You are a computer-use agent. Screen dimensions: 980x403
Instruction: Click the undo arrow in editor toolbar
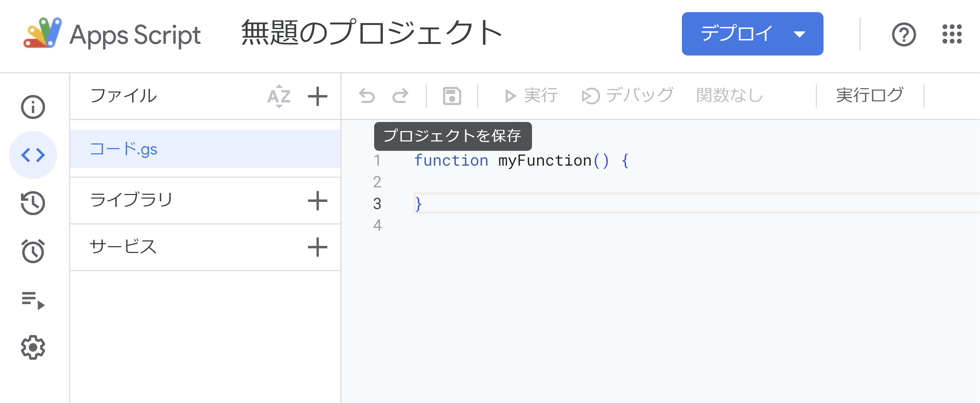367,96
